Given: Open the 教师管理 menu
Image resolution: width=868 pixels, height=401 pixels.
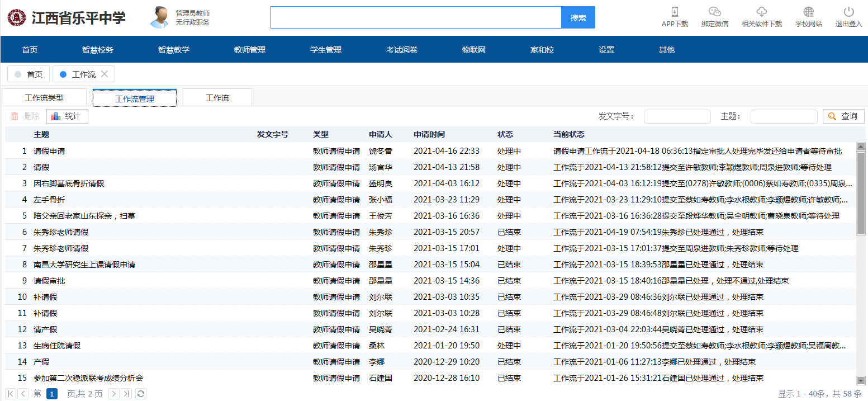Looking at the screenshot, I should (250, 50).
